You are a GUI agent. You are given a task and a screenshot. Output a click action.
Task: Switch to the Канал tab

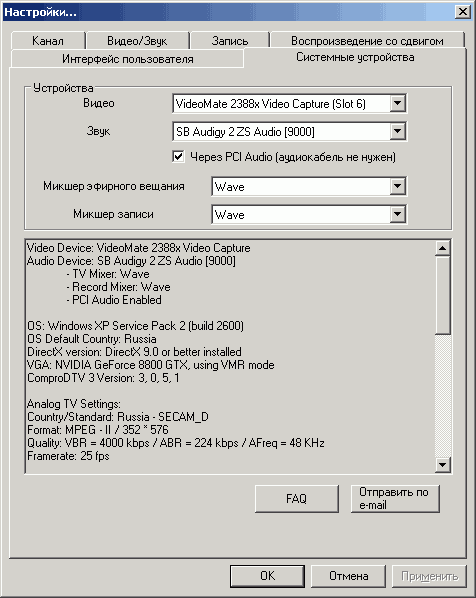click(x=48, y=40)
